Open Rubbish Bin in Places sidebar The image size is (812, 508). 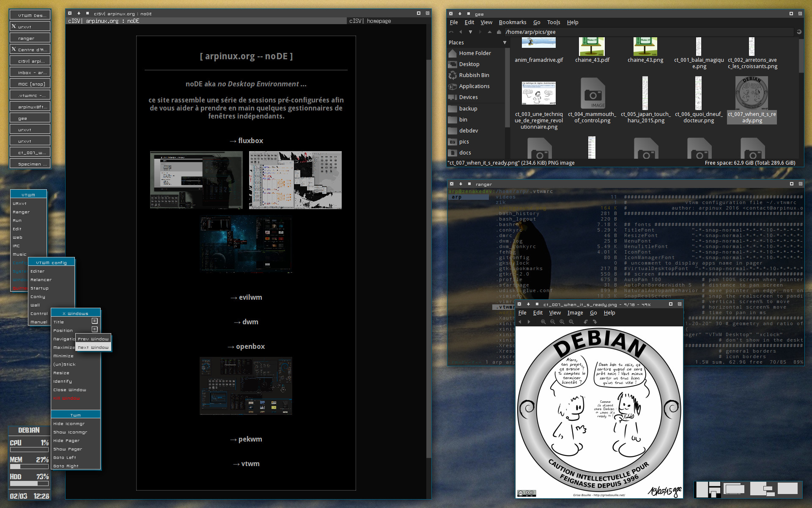(475, 75)
